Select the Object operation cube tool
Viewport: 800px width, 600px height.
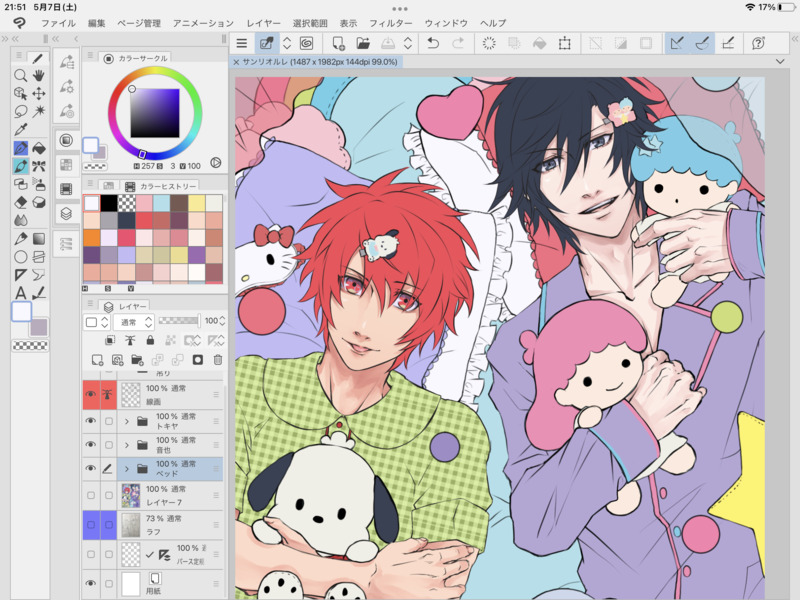point(20,93)
